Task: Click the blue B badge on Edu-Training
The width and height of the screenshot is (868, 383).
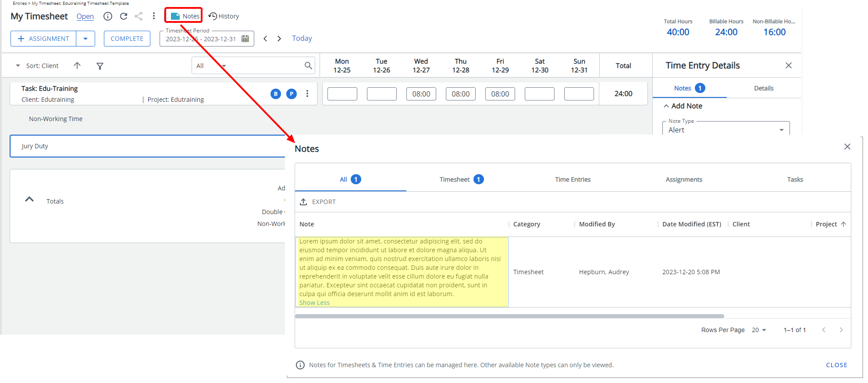Action: click(x=276, y=93)
